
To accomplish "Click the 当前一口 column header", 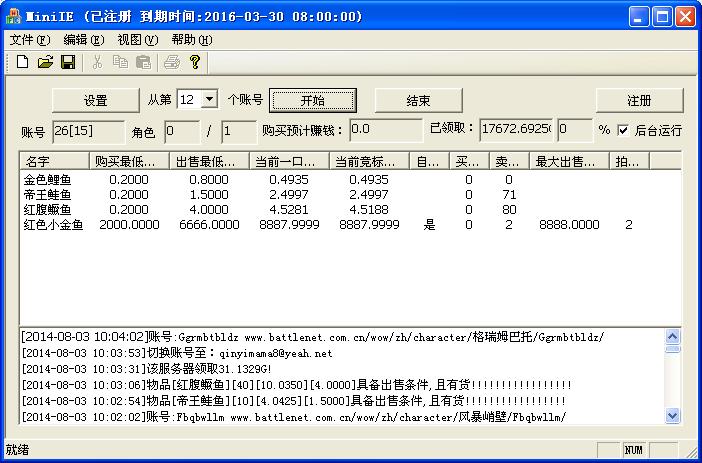I will tap(289, 161).
